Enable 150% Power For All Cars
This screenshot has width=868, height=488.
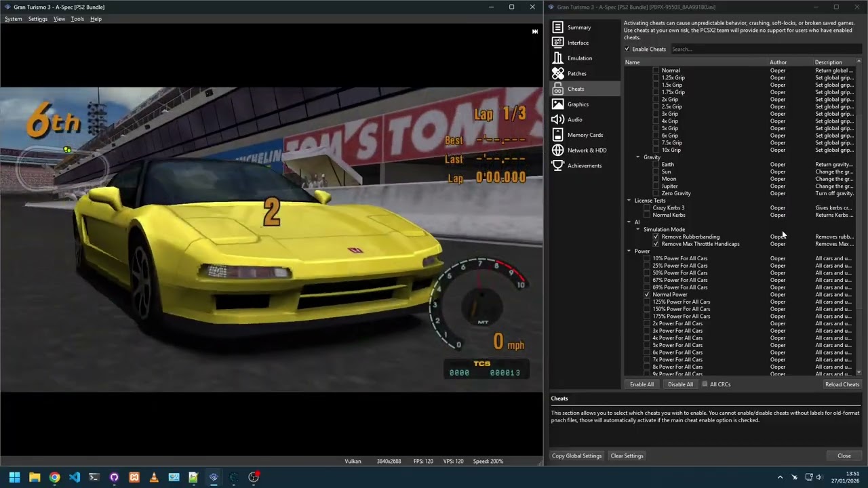[x=647, y=309]
